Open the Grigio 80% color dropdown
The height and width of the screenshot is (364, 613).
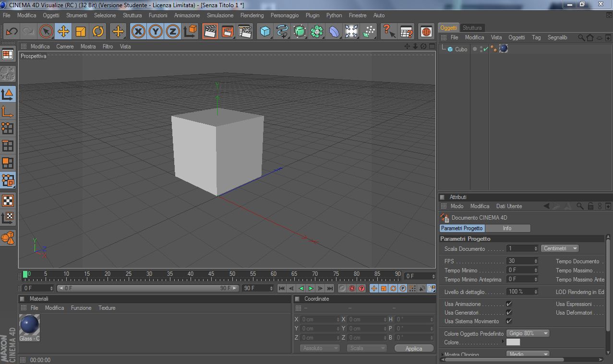click(528, 333)
